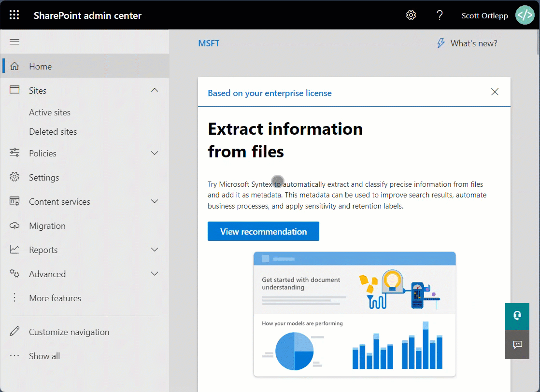Collapse the Sites section chevron
This screenshot has width=540, height=392.
[155, 90]
